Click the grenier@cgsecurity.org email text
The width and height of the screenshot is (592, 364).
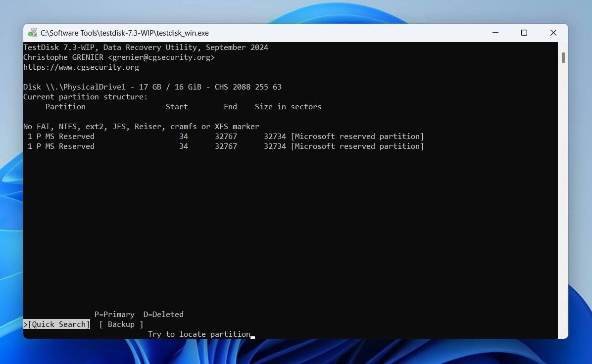(161, 57)
